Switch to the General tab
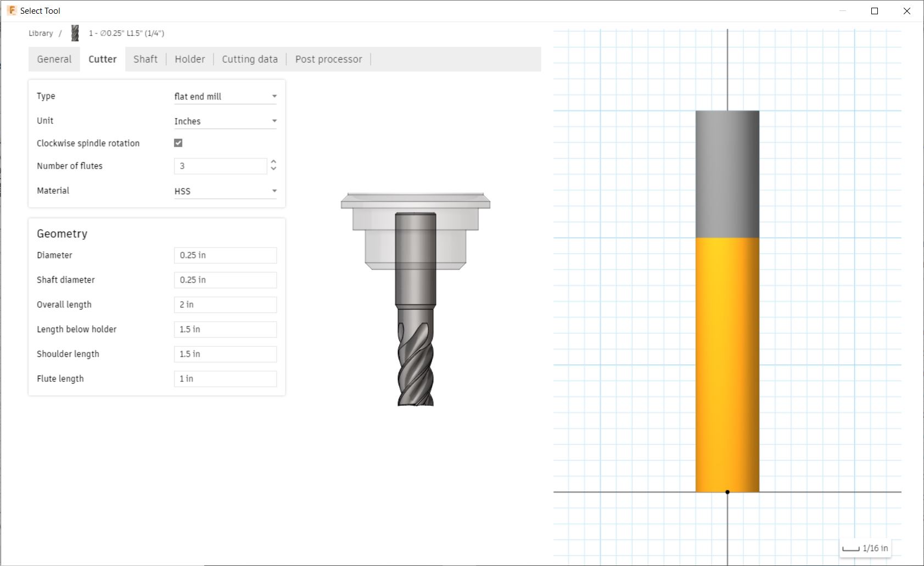Screen dimensions: 924x566 click(54, 59)
